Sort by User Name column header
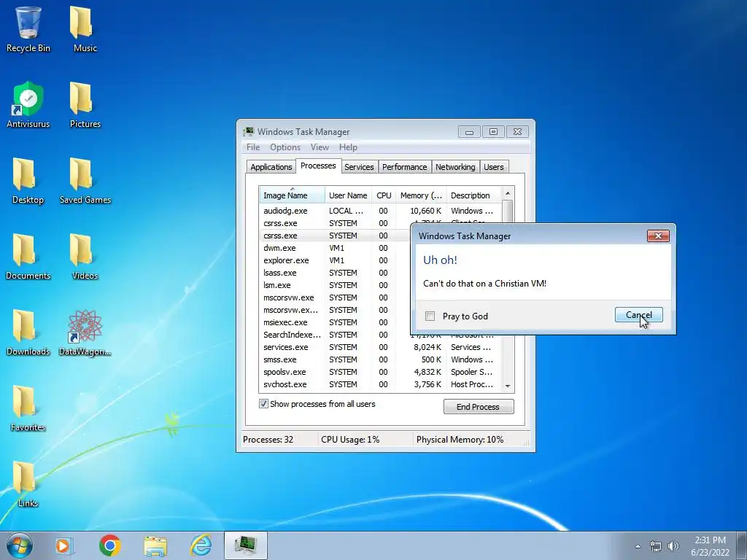This screenshot has height=560, width=747. [348, 195]
